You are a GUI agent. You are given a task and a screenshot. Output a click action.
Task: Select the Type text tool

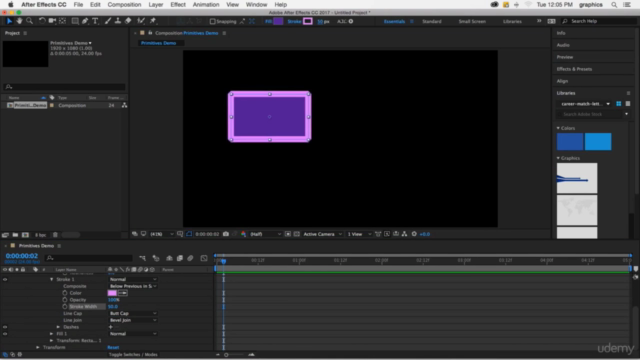click(x=95, y=21)
